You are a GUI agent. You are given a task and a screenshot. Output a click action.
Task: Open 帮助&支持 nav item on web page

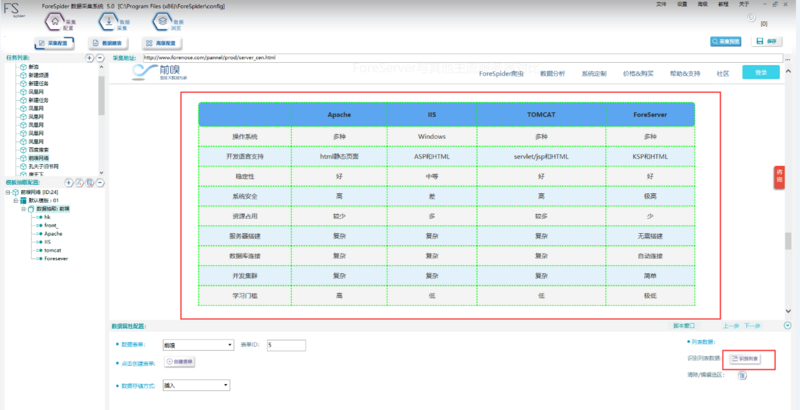click(x=685, y=73)
